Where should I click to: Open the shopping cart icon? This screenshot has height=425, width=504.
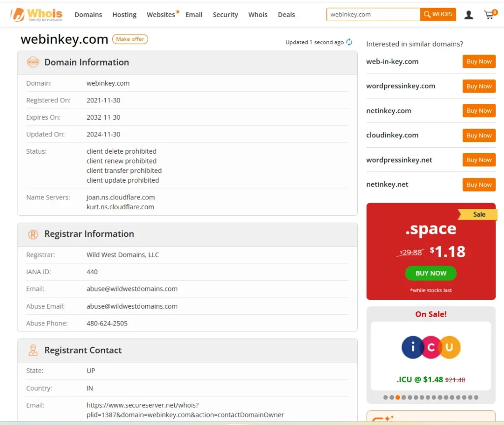(x=490, y=14)
